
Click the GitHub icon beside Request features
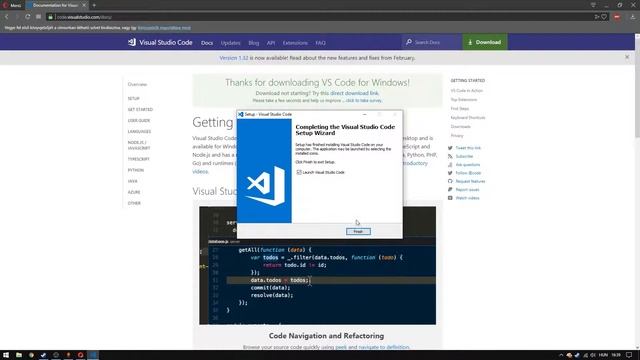(450, 181)
